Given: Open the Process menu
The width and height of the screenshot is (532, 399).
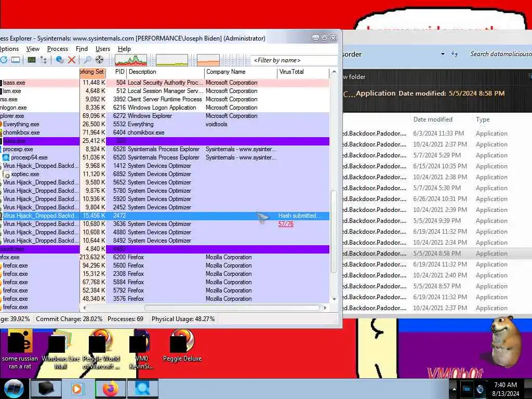Looking at the screenshot, I should click(58, 49).
